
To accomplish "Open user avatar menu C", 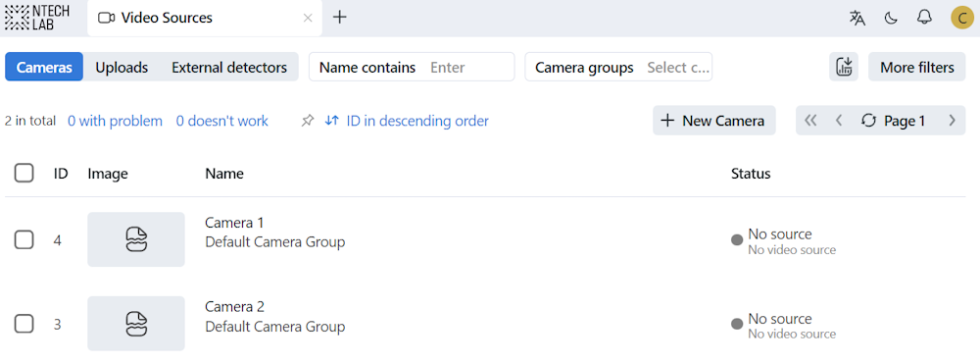I will click(x=962, y=18).
